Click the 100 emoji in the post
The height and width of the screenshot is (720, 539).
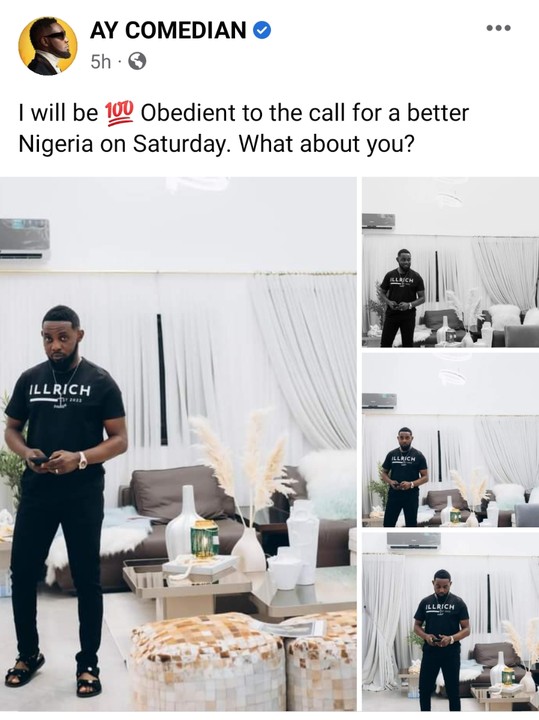pyautogui.click(x=119, y=112)
